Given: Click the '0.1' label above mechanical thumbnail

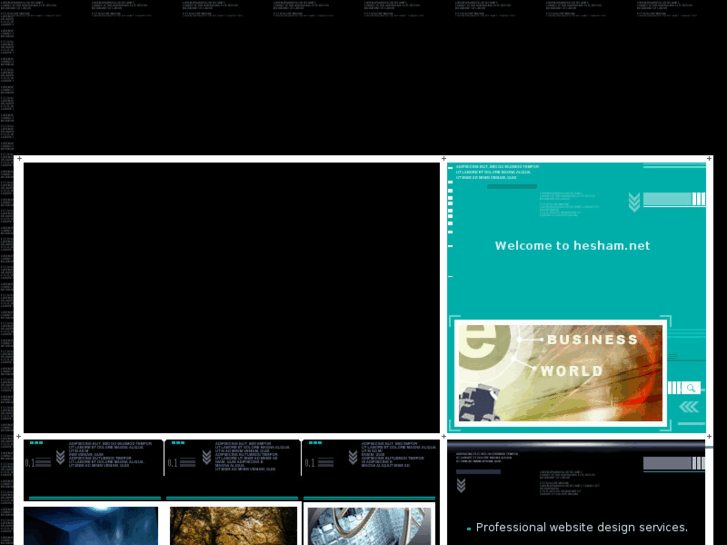Looking at the screenshot, I should [310, 463].
